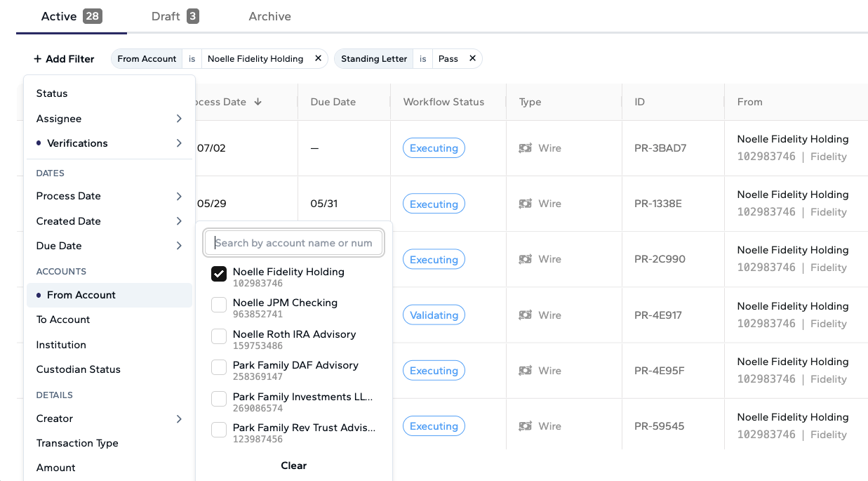Click the wire icon in row PR-3BAD7
The height and width of the screenshot is (481, 868).
point(526,148)
